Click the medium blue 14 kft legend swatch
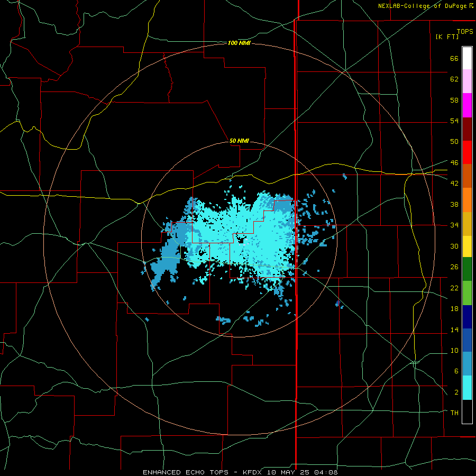The height and width of the screenshot is (476, 476). point(467,340)
